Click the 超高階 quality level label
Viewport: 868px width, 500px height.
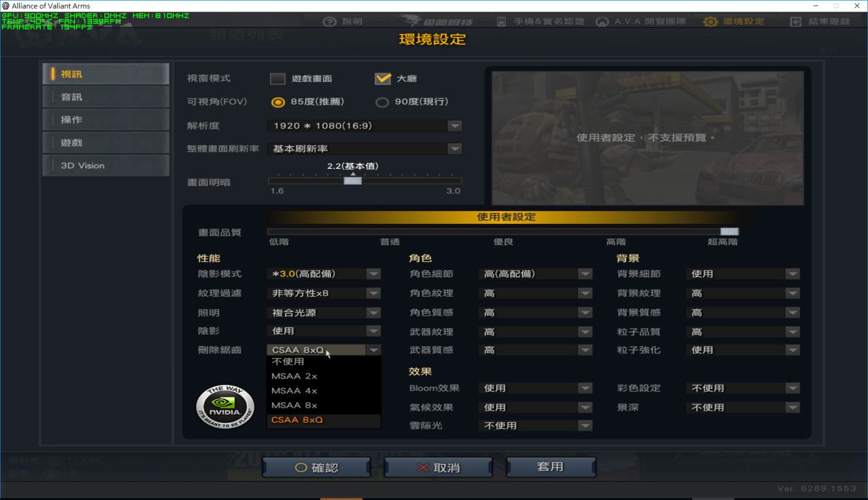point(723,242)
